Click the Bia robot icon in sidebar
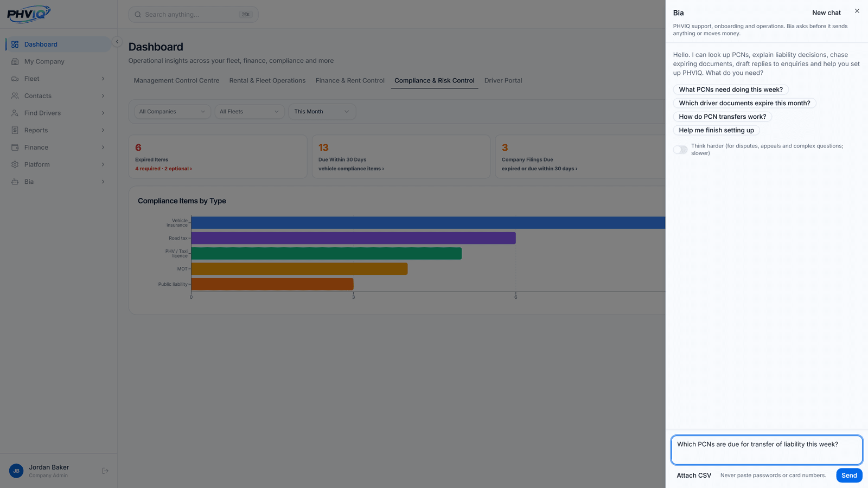 click(x=15, y=182)
